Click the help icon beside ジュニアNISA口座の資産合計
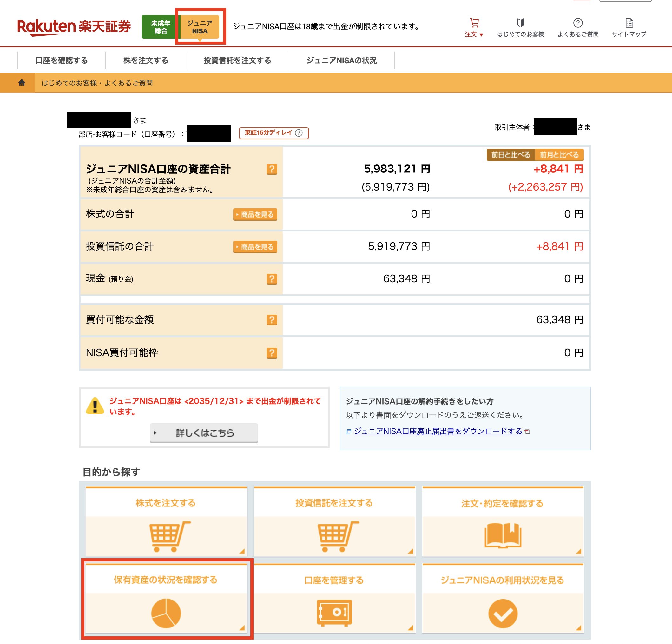The width and height of the screenshot is (672, 644). (x=272, y=169)
